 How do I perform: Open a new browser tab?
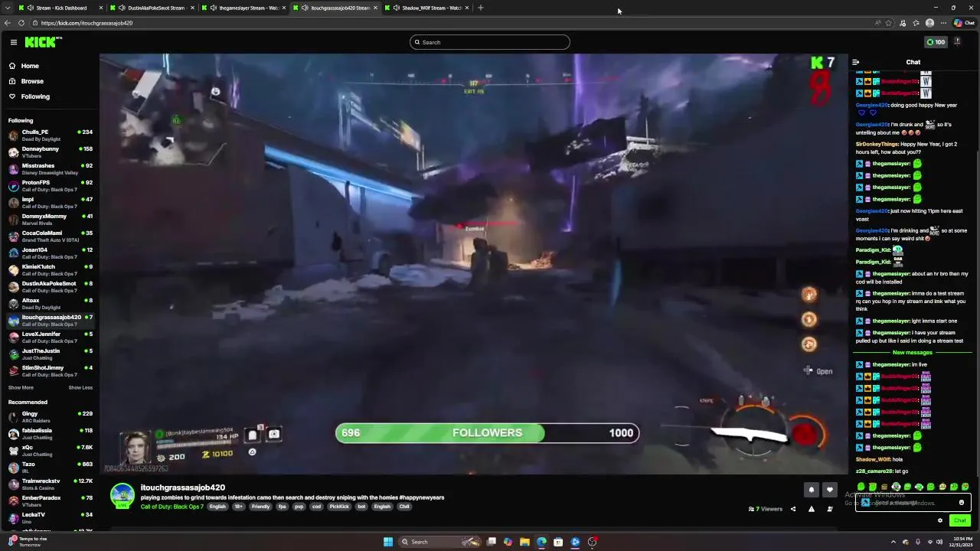pyautogui.click(x=481, y=8)
